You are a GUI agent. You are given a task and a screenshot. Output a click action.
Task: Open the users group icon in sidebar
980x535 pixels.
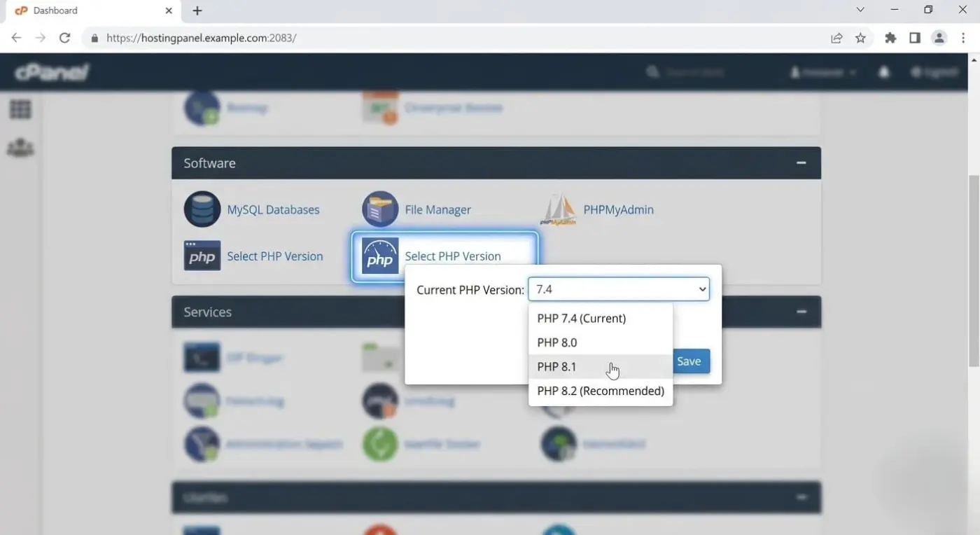pos(20,148)
